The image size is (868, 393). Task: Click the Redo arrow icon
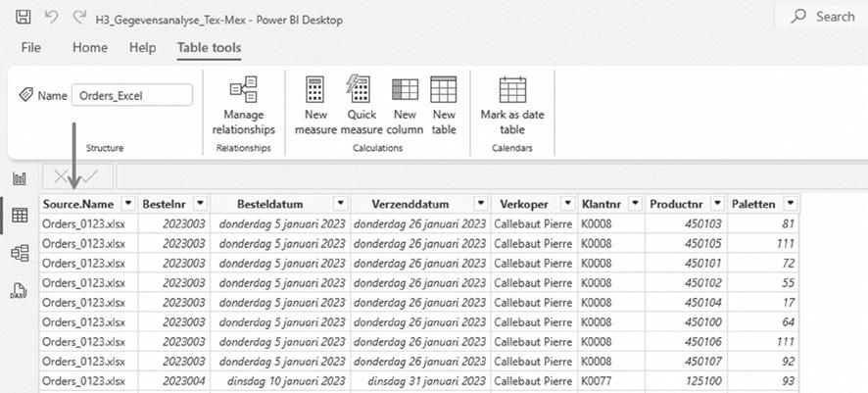79,19
